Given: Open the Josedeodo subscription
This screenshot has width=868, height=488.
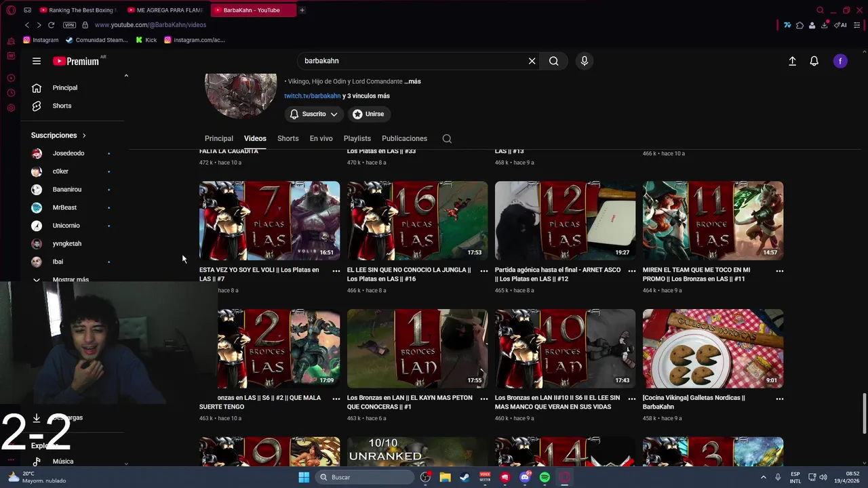Looking at the screenshot, I should click(x=68, y=153).
